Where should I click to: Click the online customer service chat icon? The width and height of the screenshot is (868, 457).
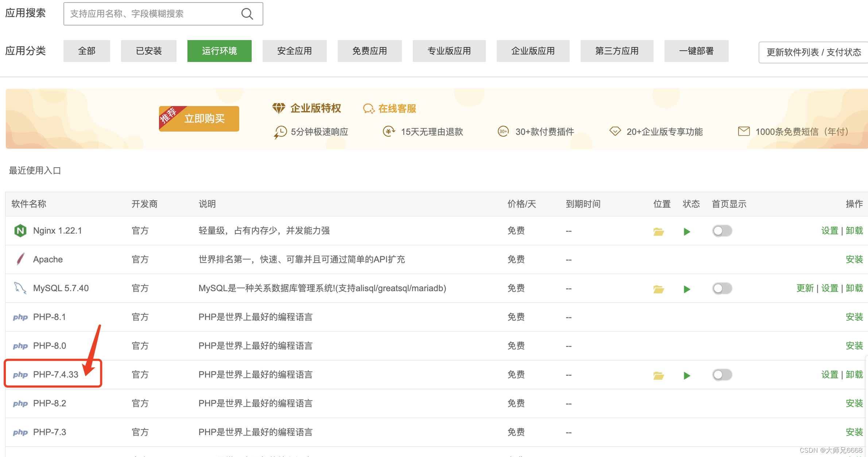click(x=369, y=109)
